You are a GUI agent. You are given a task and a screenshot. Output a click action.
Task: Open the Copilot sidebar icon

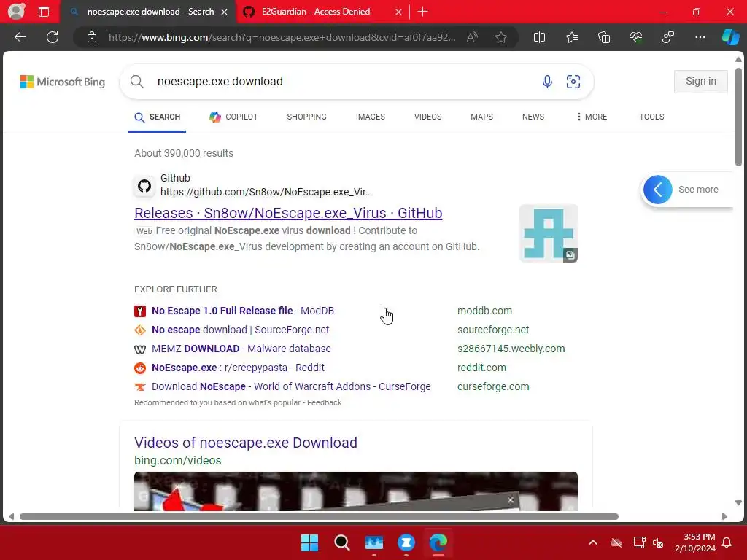tap(730, 37)
